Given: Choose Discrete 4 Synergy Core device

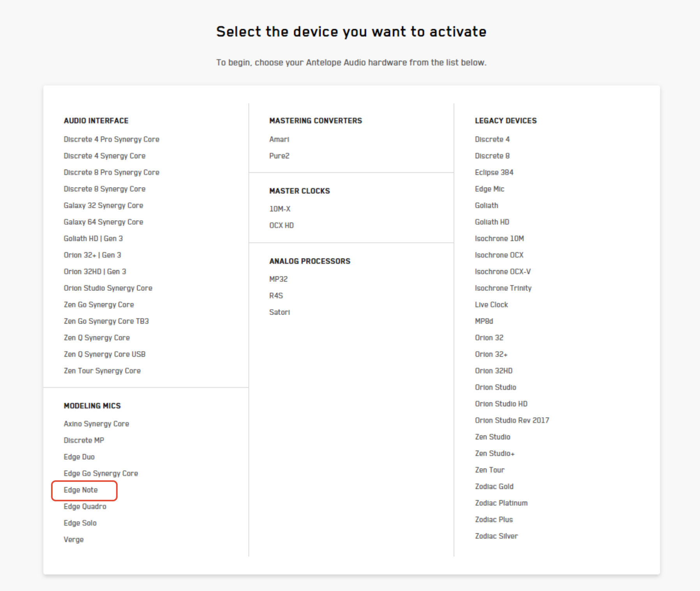Looking at the screenshot, I should click(x=104, y=156).
